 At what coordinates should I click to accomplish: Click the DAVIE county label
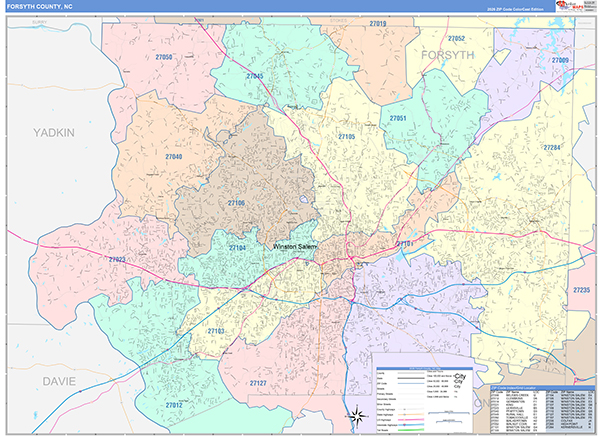click(x=60, y=382)
